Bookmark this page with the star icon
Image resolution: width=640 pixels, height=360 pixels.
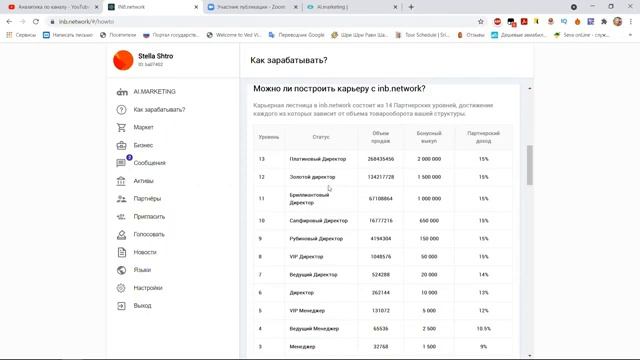[x=480, y=22]
